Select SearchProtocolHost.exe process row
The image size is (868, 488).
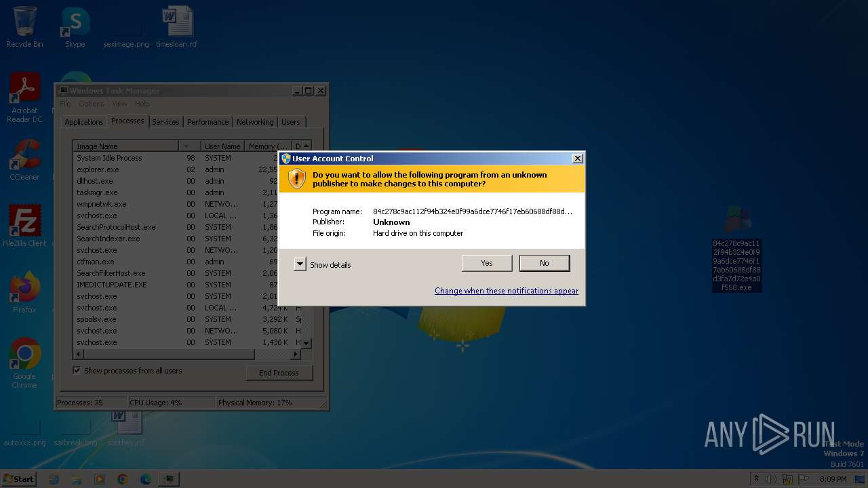[187, 227]
